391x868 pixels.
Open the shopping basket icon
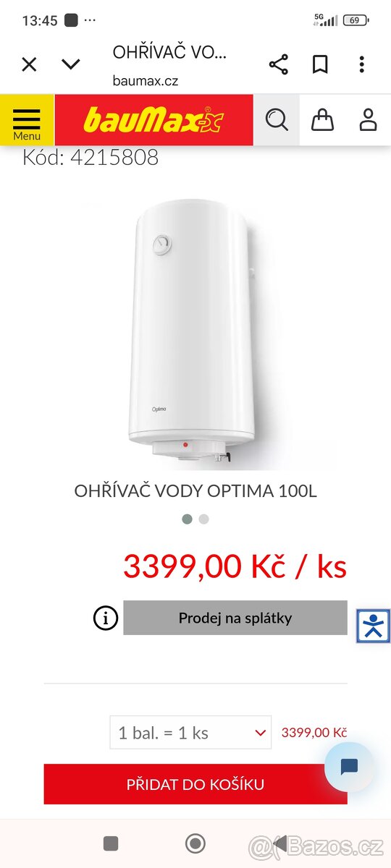coord(322,119)
